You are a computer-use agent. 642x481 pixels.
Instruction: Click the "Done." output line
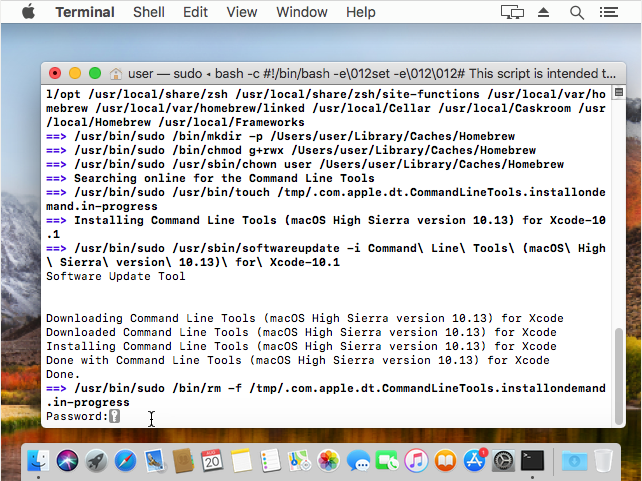63,374
